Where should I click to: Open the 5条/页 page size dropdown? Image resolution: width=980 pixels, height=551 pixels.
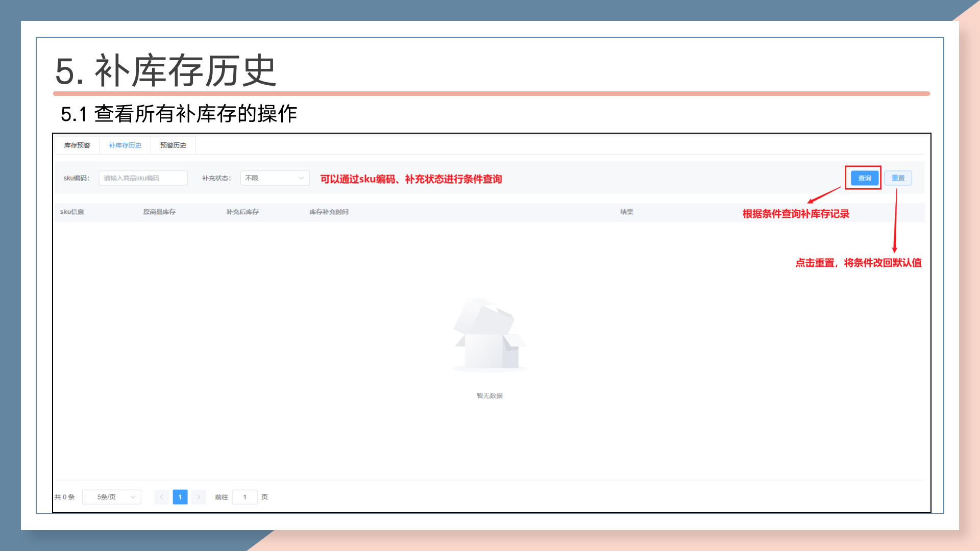106,497
